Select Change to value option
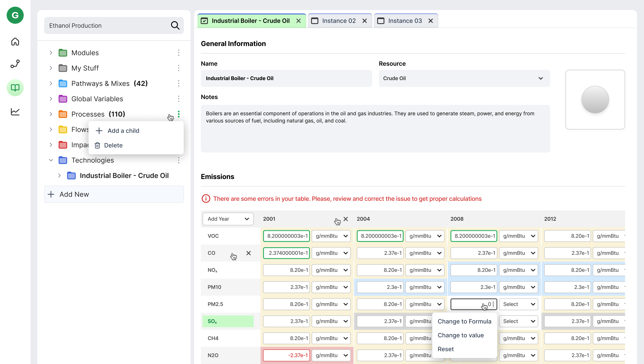The width and height of the screenshot is (644, 364). coord(461,335)
